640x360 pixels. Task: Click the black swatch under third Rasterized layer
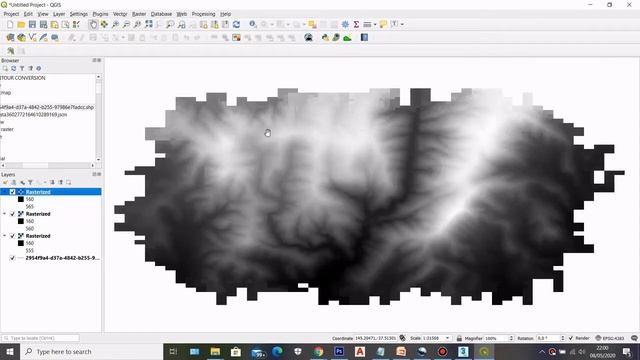(21, 243)
